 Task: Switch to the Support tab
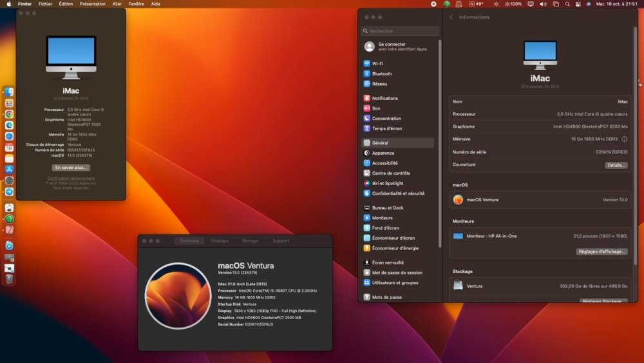[x=281, y=241]
